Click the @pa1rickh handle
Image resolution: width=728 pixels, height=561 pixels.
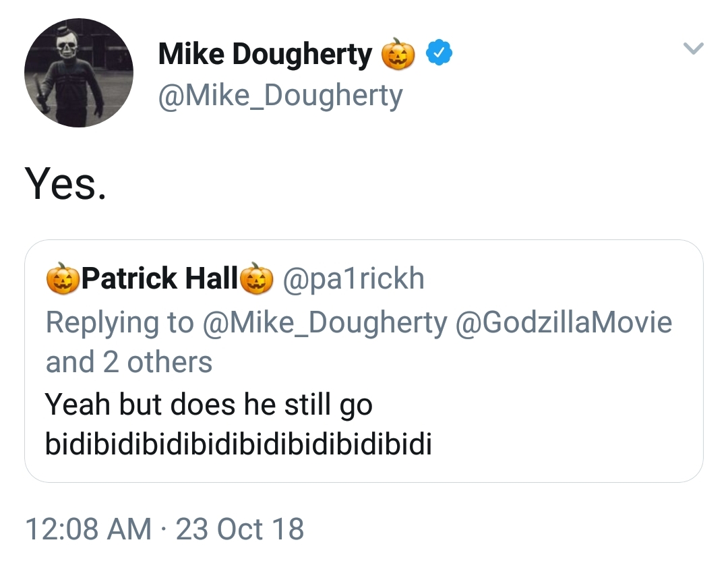coord(354,278)
